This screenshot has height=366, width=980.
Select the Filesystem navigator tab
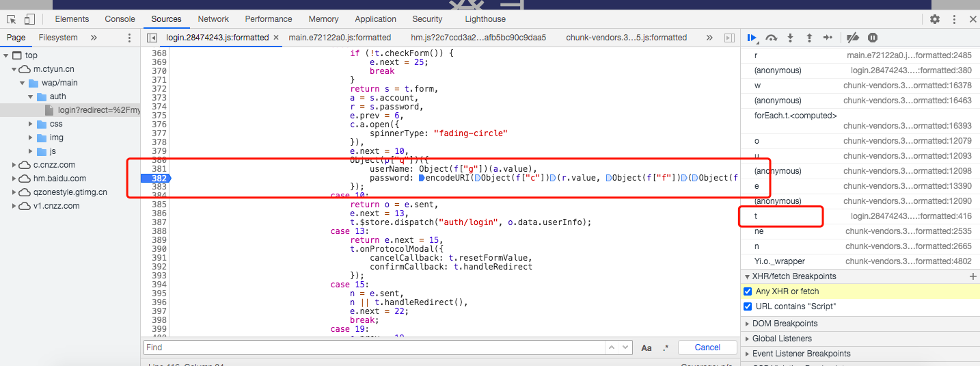point(58,38)
